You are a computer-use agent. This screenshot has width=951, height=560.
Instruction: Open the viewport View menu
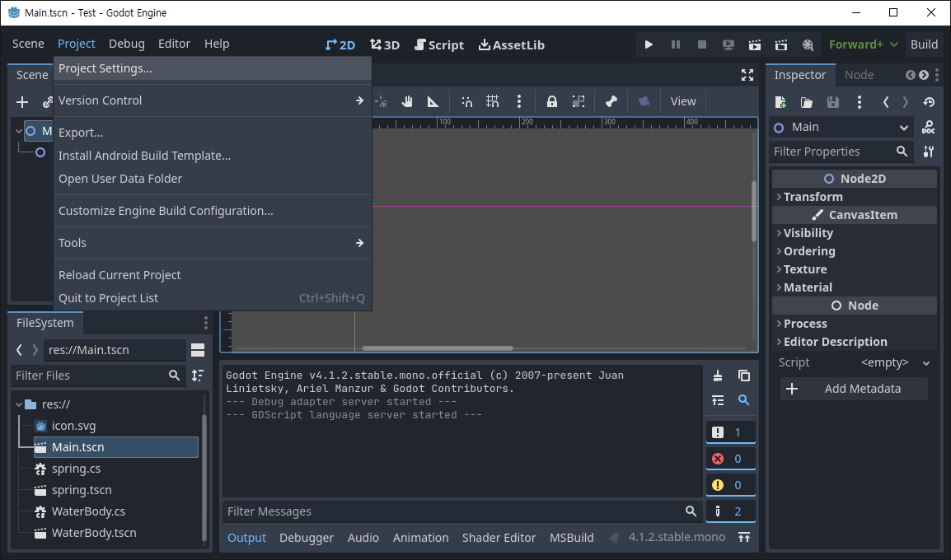point(683,101)
